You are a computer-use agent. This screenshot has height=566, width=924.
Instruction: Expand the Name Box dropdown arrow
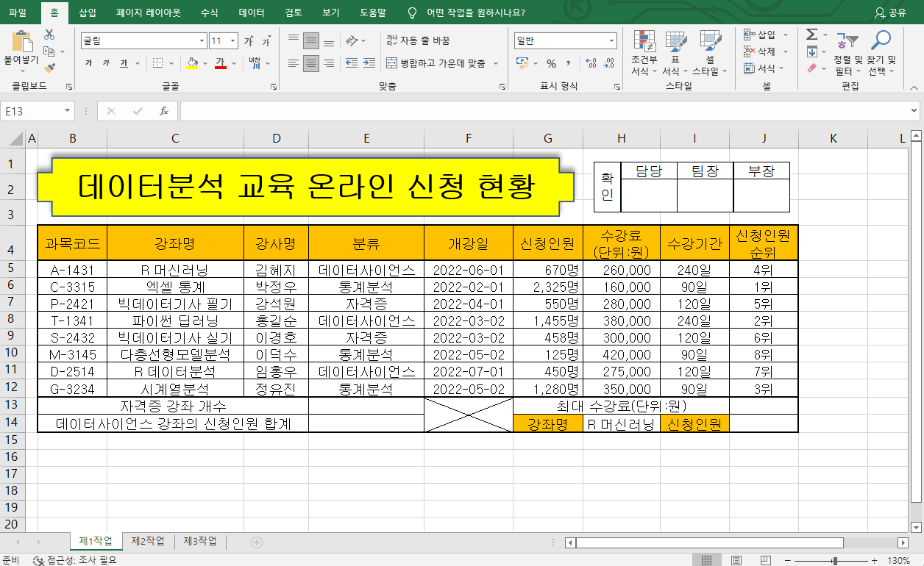68,111
